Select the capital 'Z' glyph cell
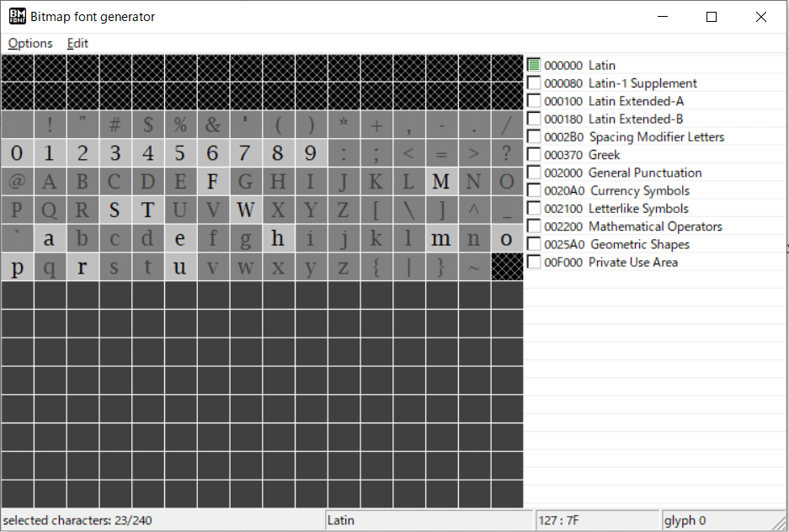Viewport: 789px width, 532px height. tap(344, 210)
